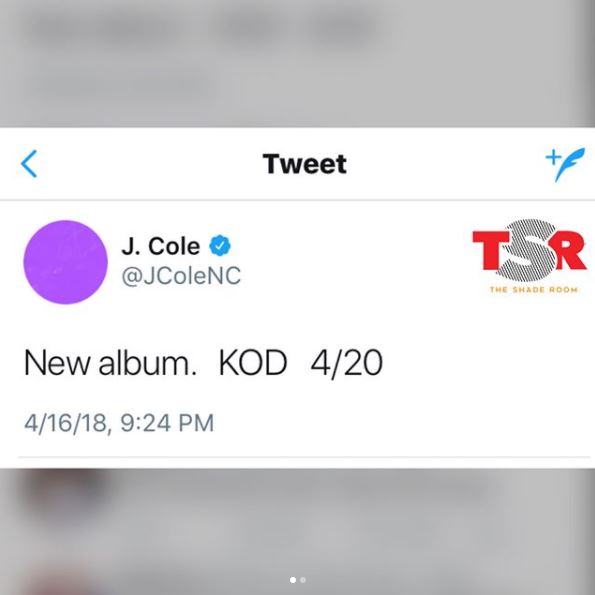595x595 pixels.
Task: Open the @JColeNC handle link
Action: pyautogui.click(x=181, y=276)
